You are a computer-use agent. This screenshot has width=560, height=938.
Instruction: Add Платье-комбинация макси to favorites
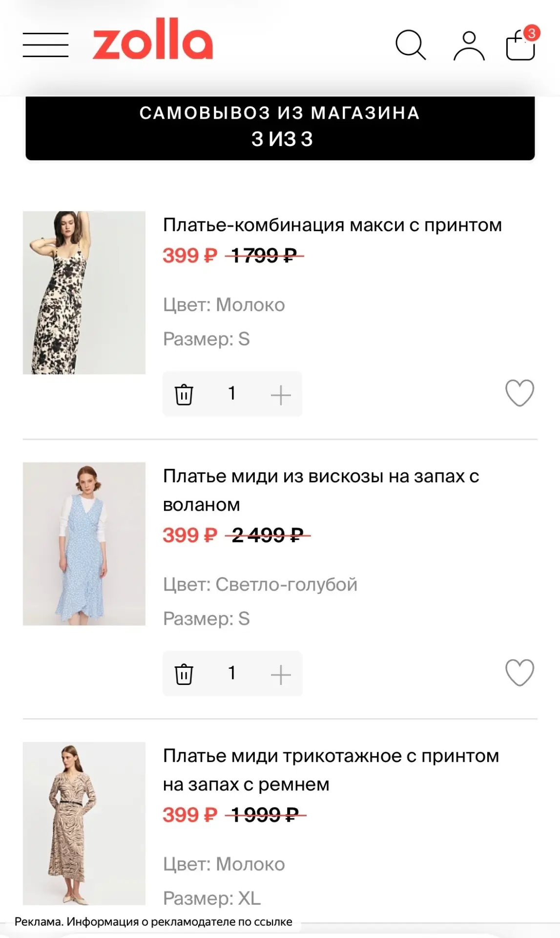click(x=519, y=393)
